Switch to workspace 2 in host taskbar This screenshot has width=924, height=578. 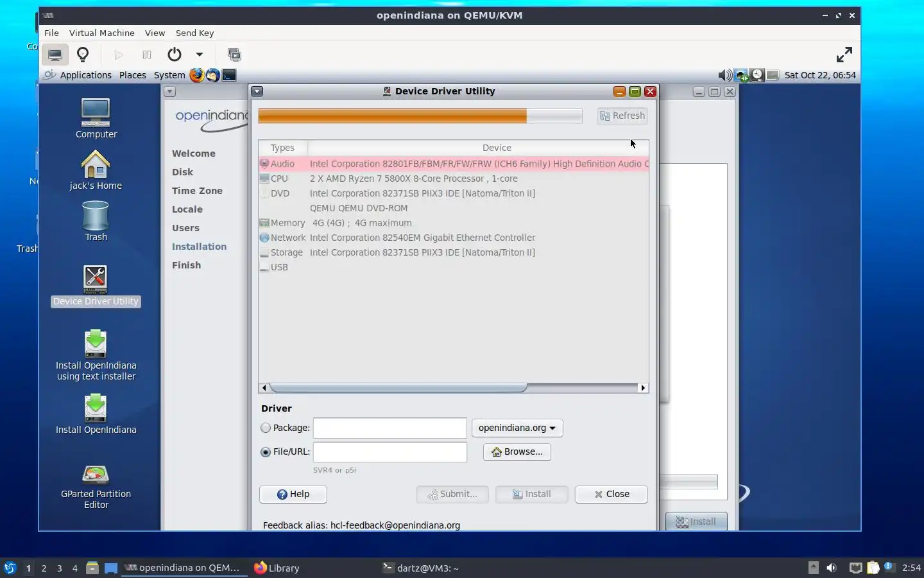[44, 568]
